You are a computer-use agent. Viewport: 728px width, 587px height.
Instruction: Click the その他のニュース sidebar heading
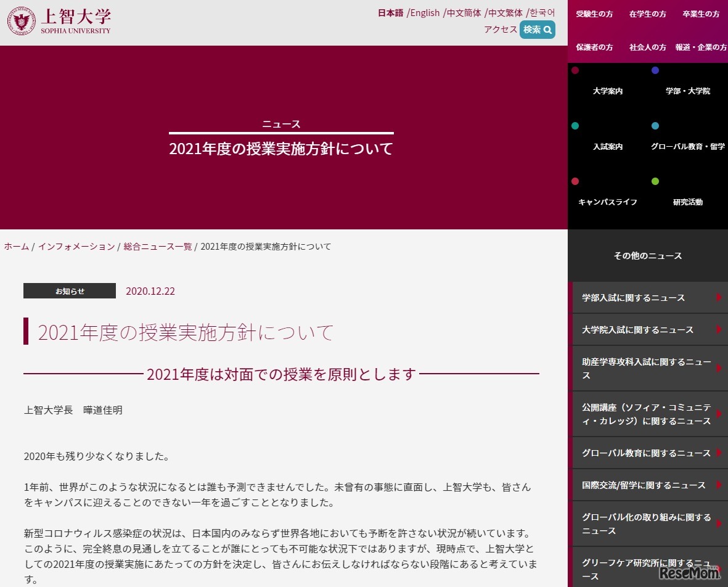coord(648,256)
